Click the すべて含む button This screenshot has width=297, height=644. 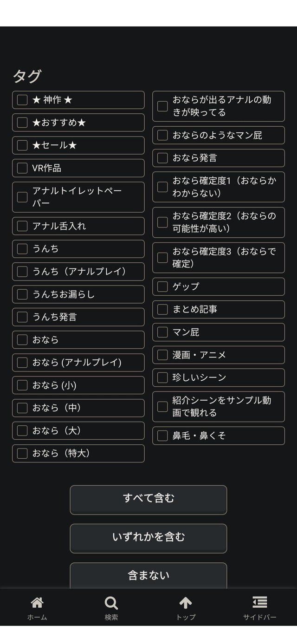[x=148, y=500]
